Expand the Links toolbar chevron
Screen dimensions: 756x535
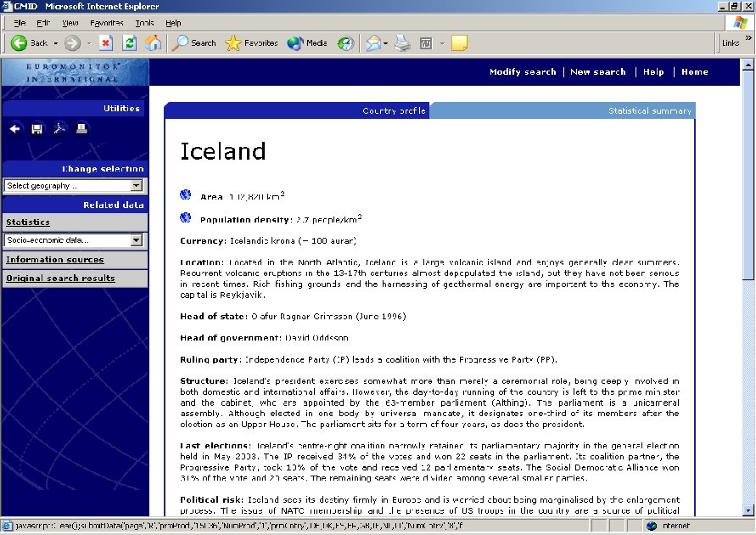(748, 37)
